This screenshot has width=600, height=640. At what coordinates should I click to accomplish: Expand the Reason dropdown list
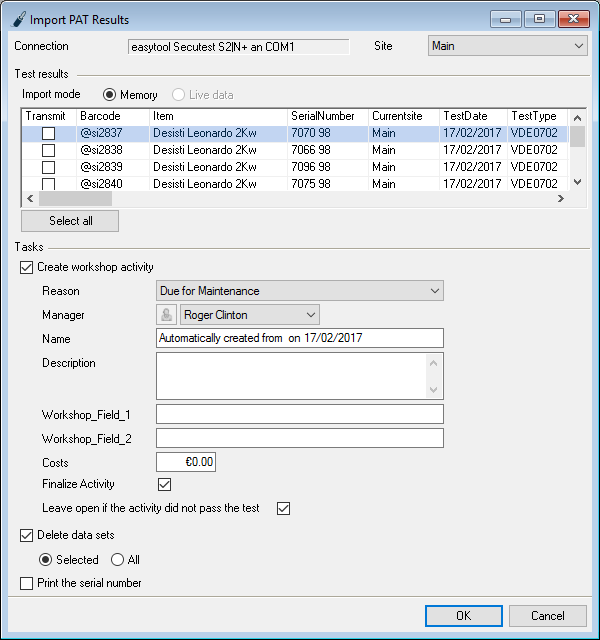pos(300,291)
